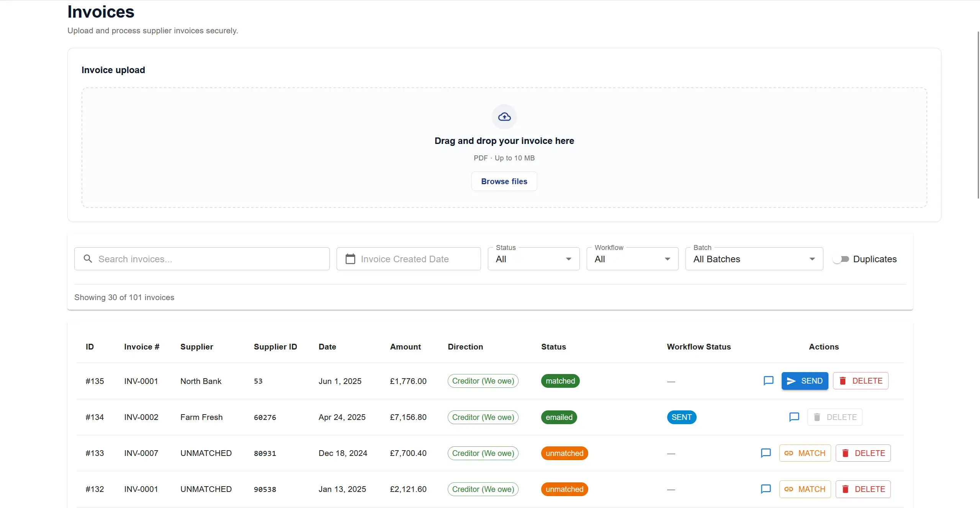Click Creditor (We owe) chip for #133
980x508 pixels.
pos(483,453)
